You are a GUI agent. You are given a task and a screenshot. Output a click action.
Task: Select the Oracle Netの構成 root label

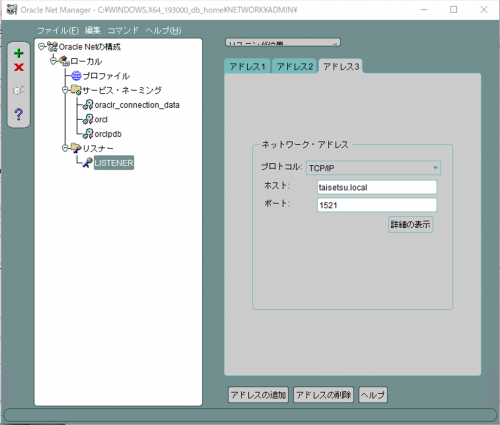[90, 47]
